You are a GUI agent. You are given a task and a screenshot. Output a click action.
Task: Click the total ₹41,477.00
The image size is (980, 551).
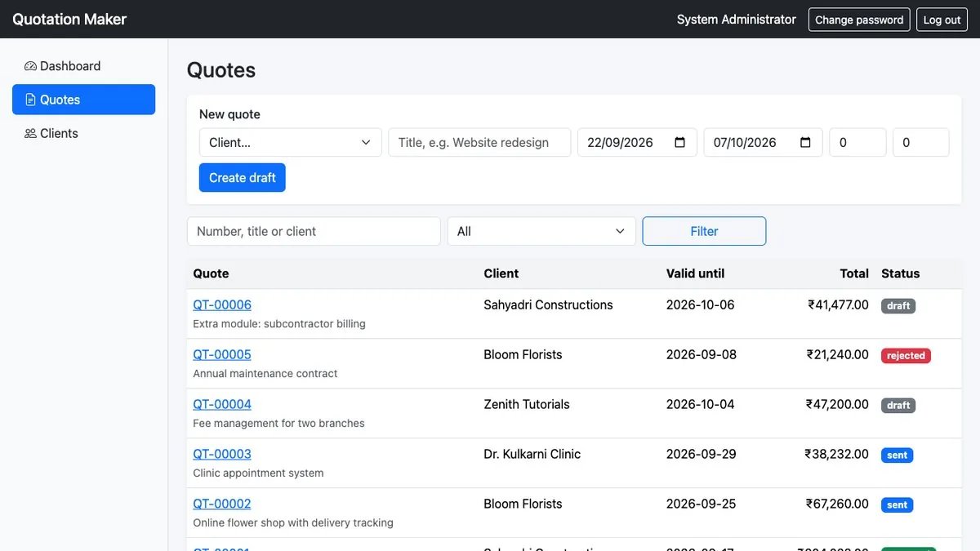838,304
